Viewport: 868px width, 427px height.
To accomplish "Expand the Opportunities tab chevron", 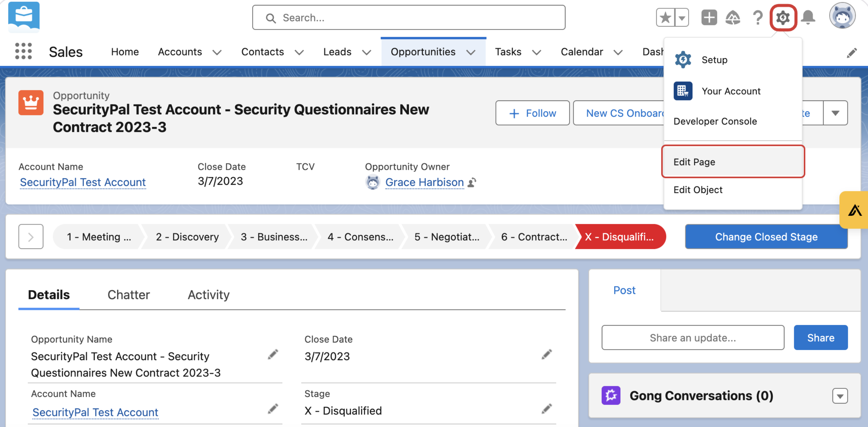I will click(471, 52).
